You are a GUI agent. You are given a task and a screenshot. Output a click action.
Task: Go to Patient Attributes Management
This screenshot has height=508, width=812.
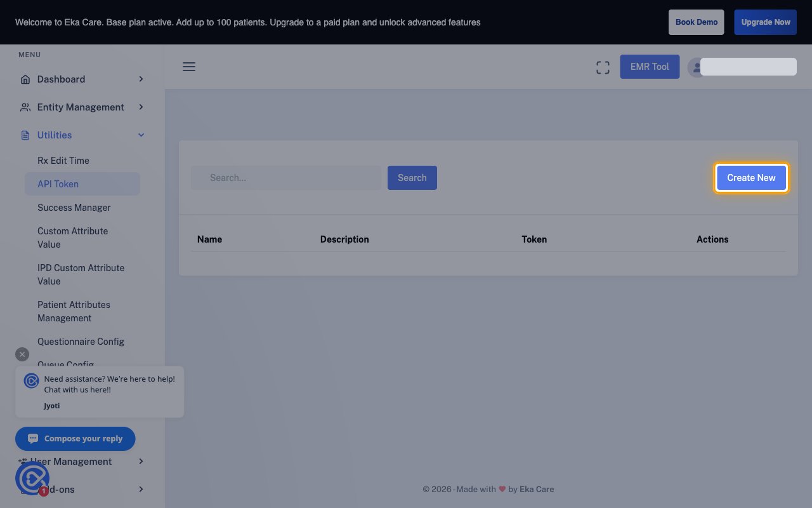click(74, 311)
